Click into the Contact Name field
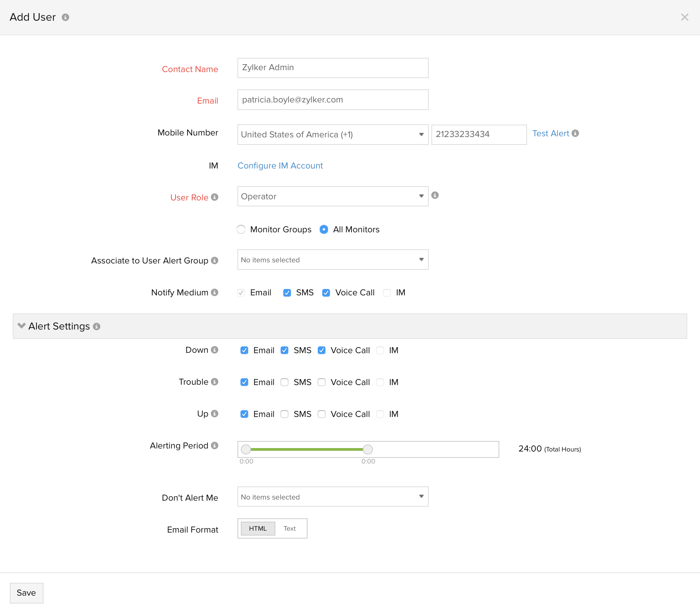The height and width of the screenshot is (608, 700). click(333, 68)
